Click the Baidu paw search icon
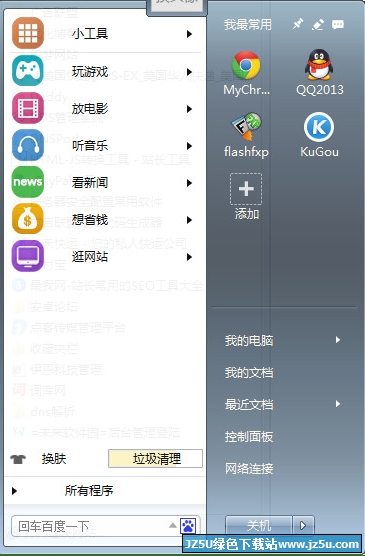This screenshot has width=365, height=556. click(x=188, y=526)
